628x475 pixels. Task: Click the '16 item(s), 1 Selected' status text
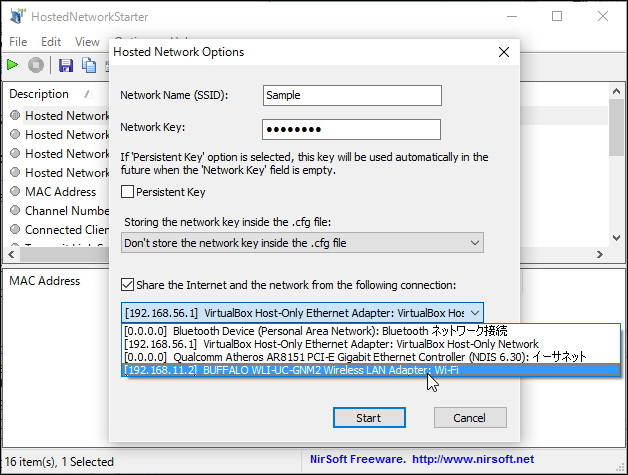pos(59,461)
